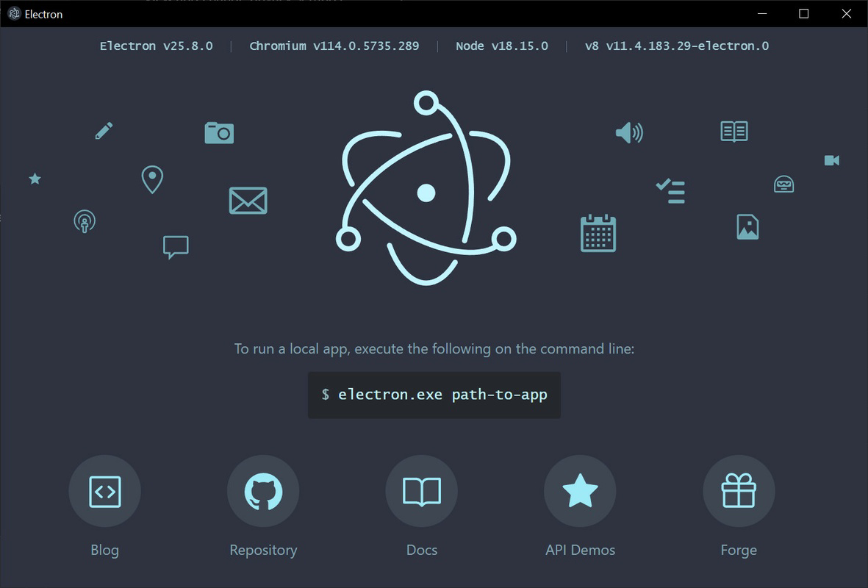Open the Forge gift box icon
This screenshot has height=588, width=868.
[x=739, y=491]
